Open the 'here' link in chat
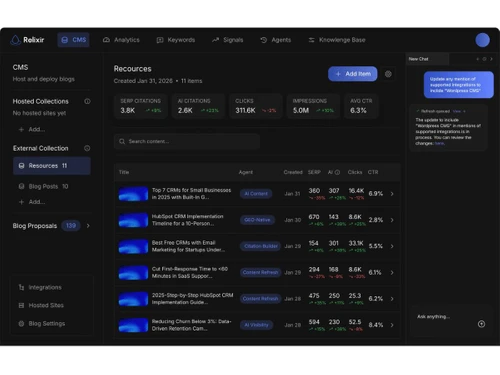This screenshot has width=500, height=375. point(439,143)
